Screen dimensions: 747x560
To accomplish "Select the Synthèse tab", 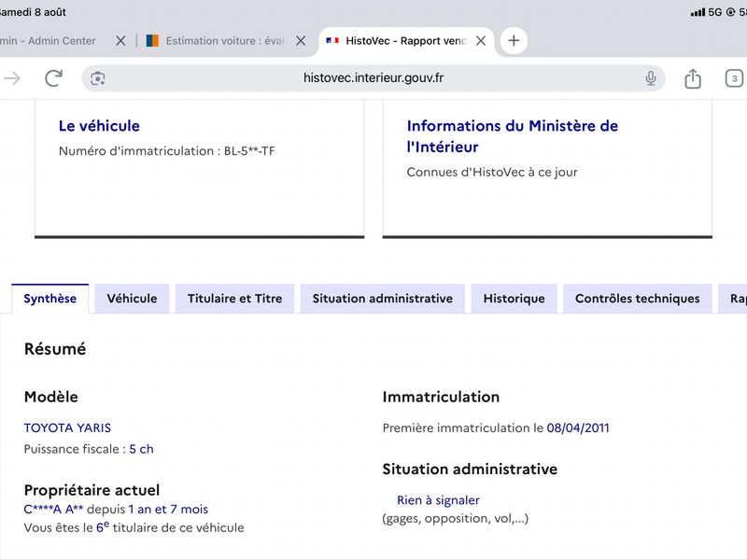I will pyautogui.click(x=50, y=299).
